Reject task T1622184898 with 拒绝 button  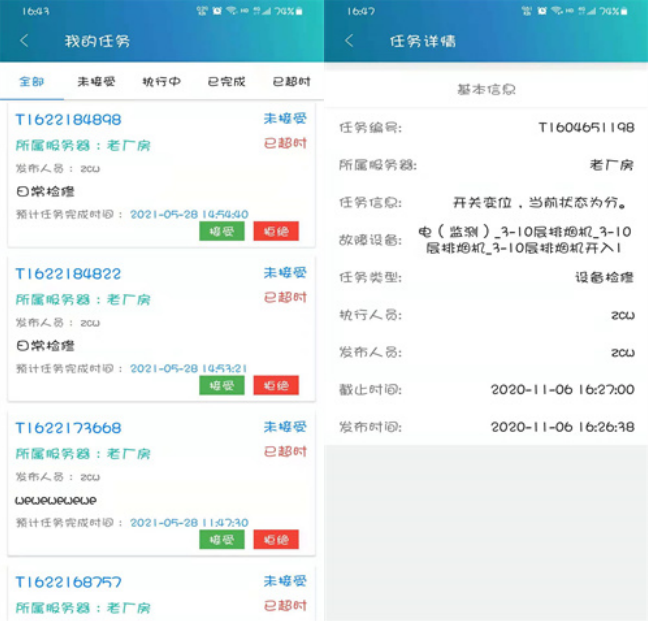pos(275,231)
